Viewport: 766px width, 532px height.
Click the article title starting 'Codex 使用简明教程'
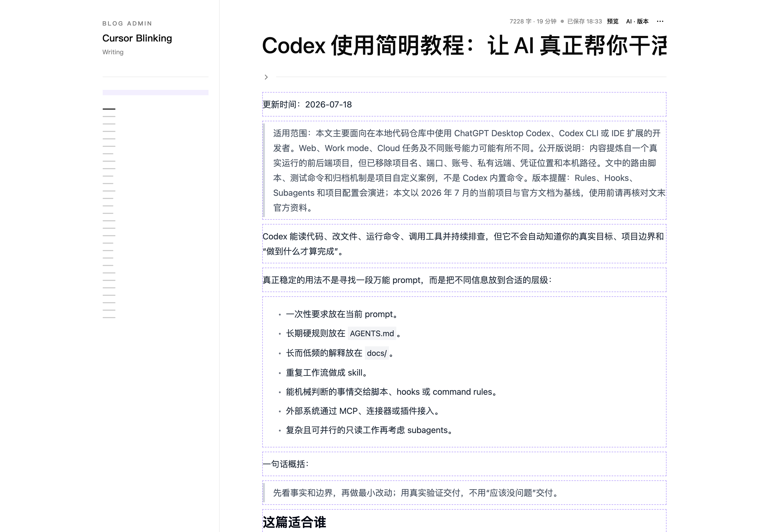[x=464, y=46]
